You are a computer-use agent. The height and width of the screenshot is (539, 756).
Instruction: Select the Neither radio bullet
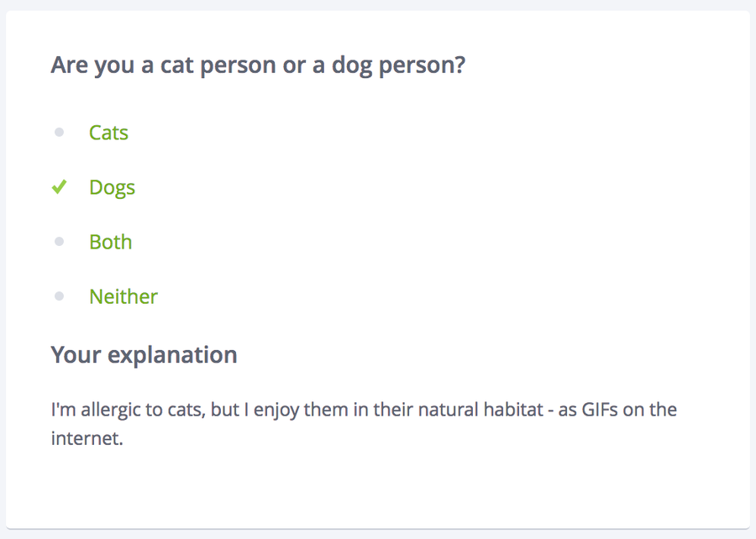click(59, 296)
